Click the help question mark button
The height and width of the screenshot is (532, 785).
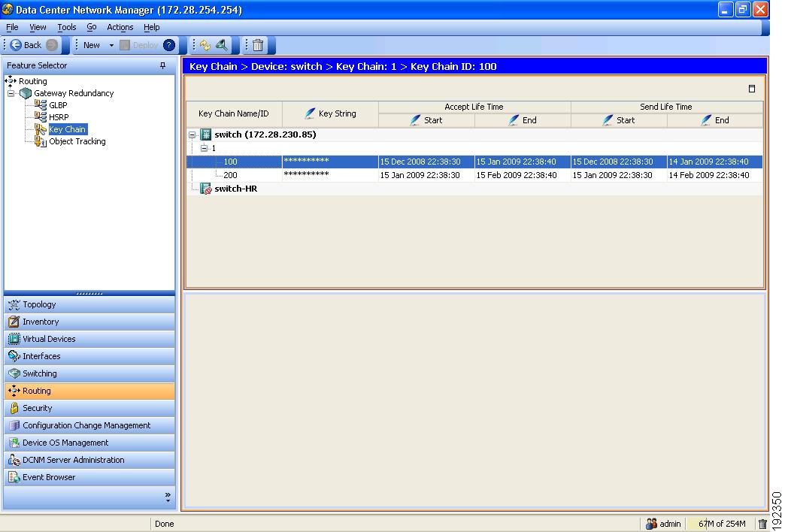click(171, 45)
